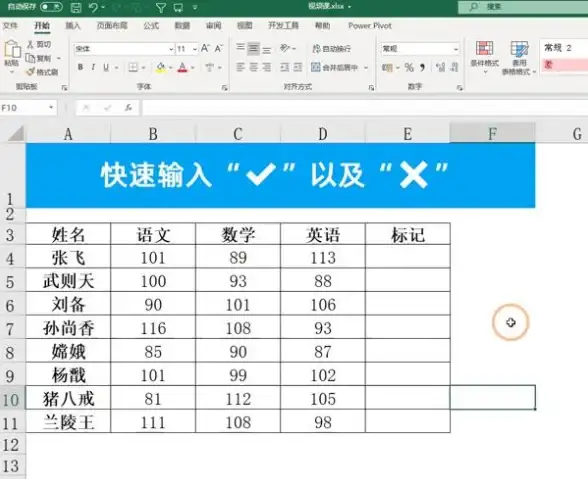Click the increase indent icon
This screenshot has width=588, height=479.
298,68
